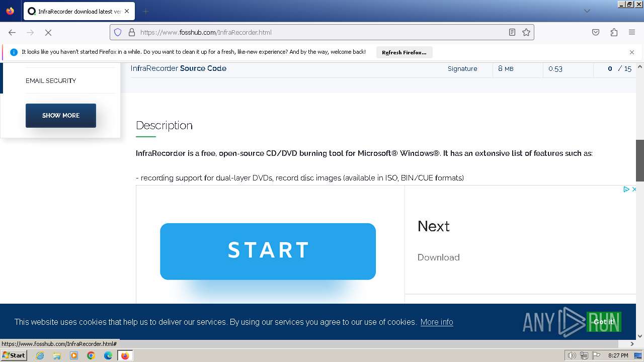The image size is (644, 362).
Task: Click the page vertical scrollbar thumb
Action: [x=640, y=160]
